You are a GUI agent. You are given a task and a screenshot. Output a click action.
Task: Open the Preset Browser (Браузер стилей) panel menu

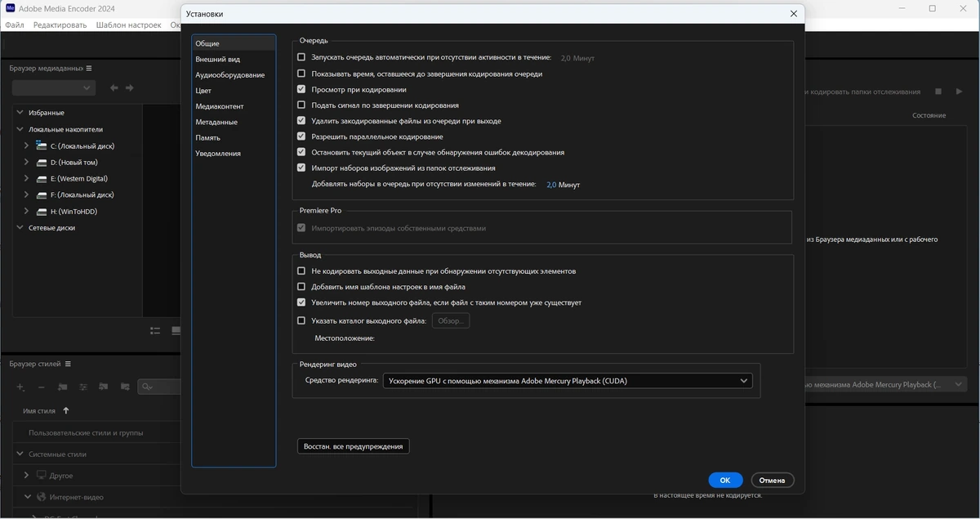pyautogui.click(x=69, y=364)
